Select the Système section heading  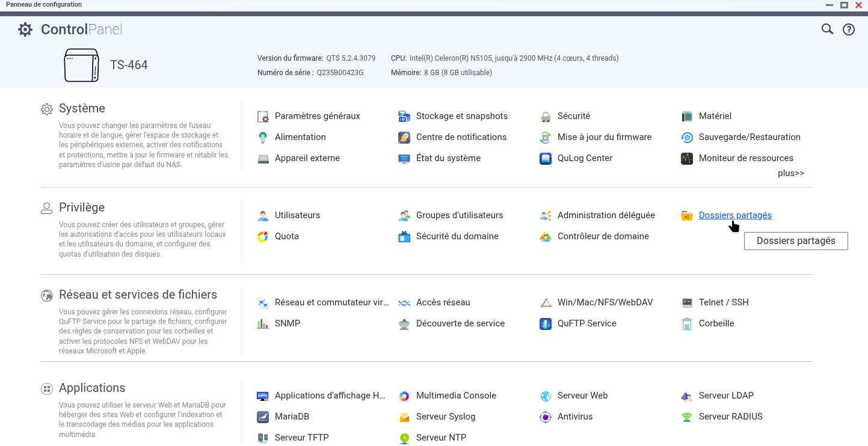(x=82, y=108)
